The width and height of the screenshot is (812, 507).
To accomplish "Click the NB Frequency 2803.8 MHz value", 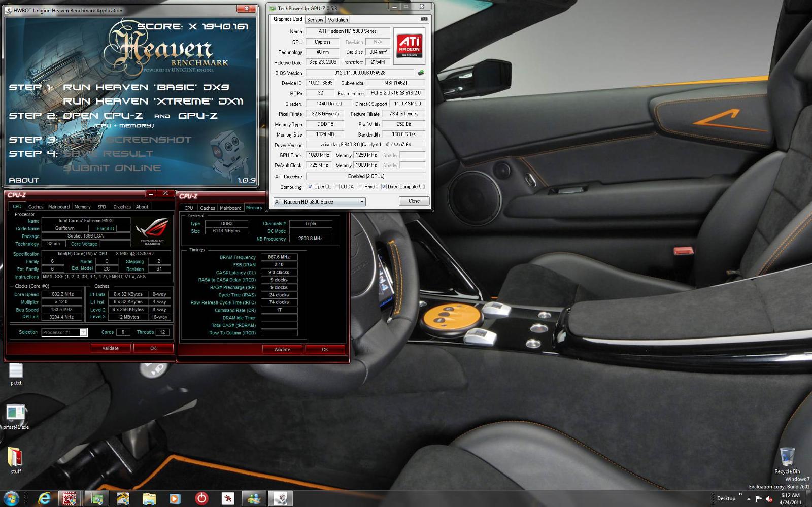I will [x=311, y=239].
